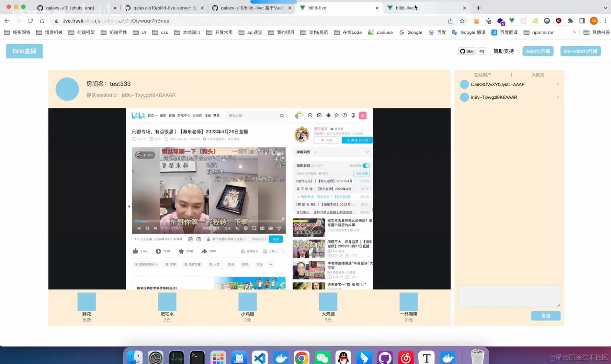Screen dimensions: 611x364
Task: Send the 大鸡腿 gift
Action: point(328,307)
